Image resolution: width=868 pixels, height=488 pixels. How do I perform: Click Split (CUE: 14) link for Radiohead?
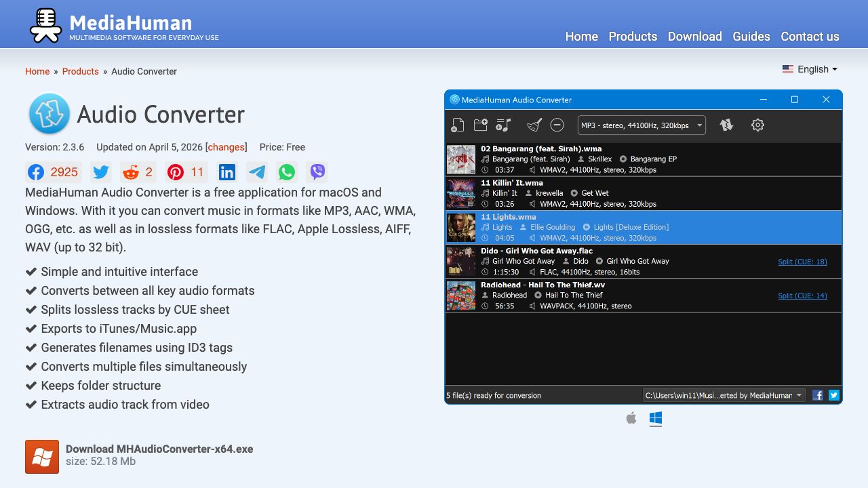(802, 296)
